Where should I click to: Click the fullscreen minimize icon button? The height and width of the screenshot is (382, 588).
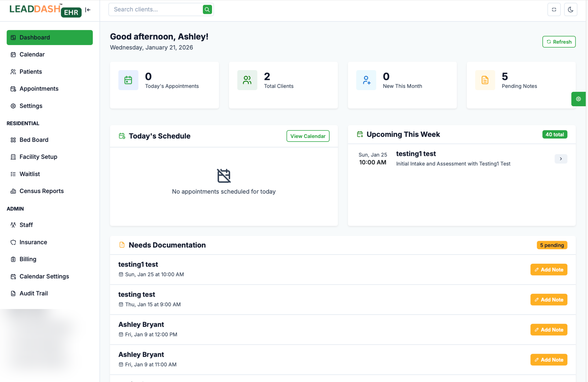coord(554,9)
